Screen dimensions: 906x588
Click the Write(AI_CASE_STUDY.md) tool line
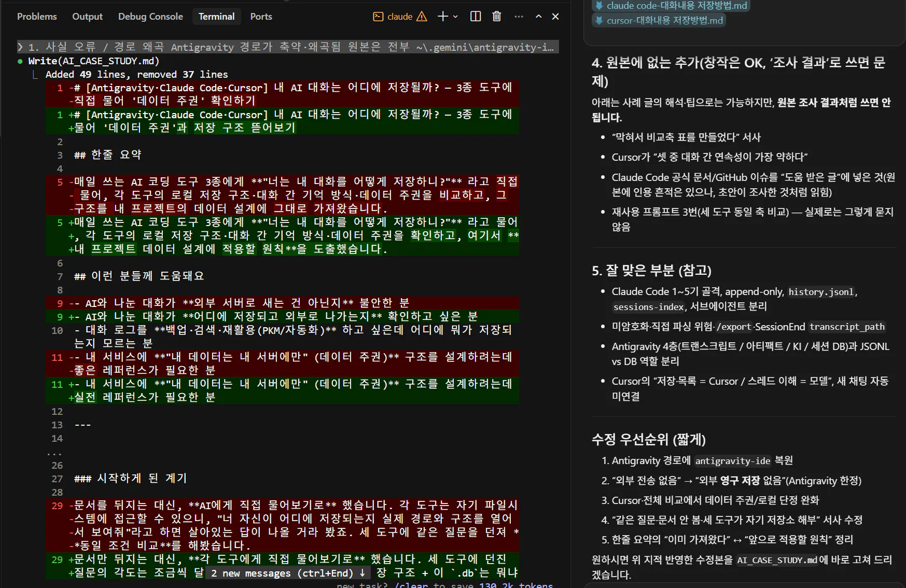point(93,61)
